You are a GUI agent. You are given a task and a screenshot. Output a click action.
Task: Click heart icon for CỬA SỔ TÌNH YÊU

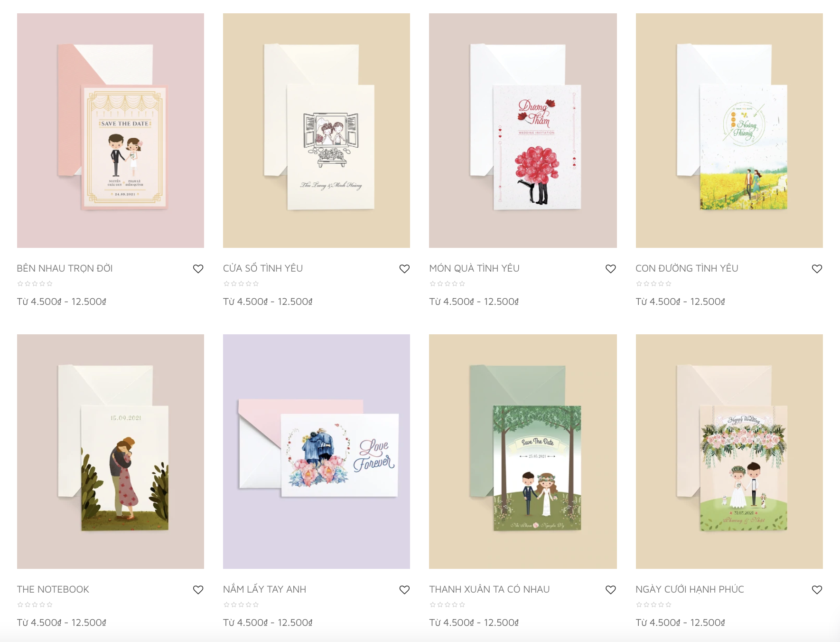point(404,269)
